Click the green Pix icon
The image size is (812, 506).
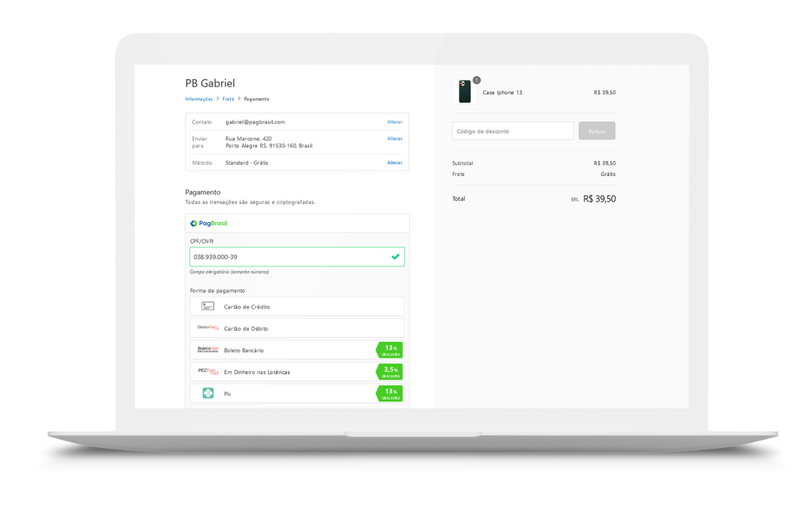(x=208, y=393)
